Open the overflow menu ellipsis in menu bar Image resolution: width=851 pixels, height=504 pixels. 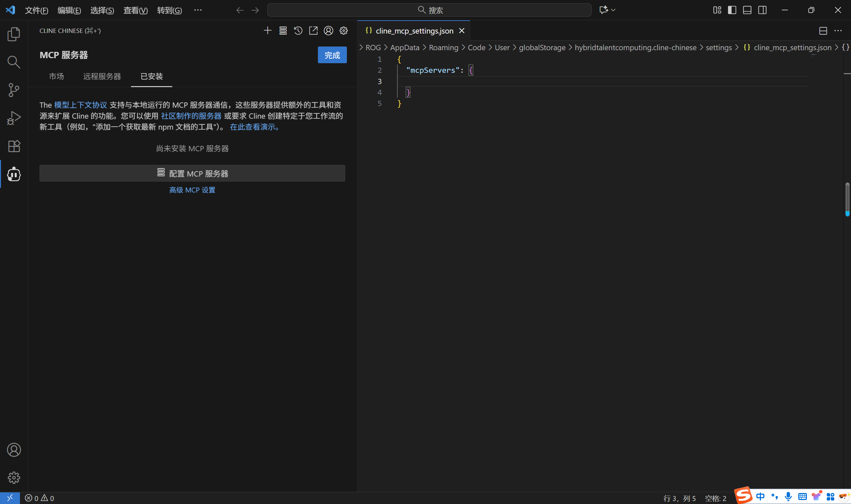198,10
